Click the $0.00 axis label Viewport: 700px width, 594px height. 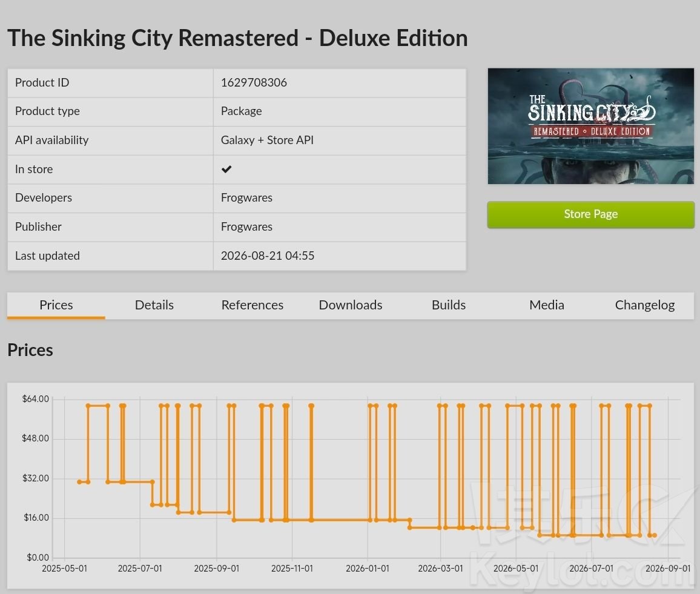click(38, 558)
